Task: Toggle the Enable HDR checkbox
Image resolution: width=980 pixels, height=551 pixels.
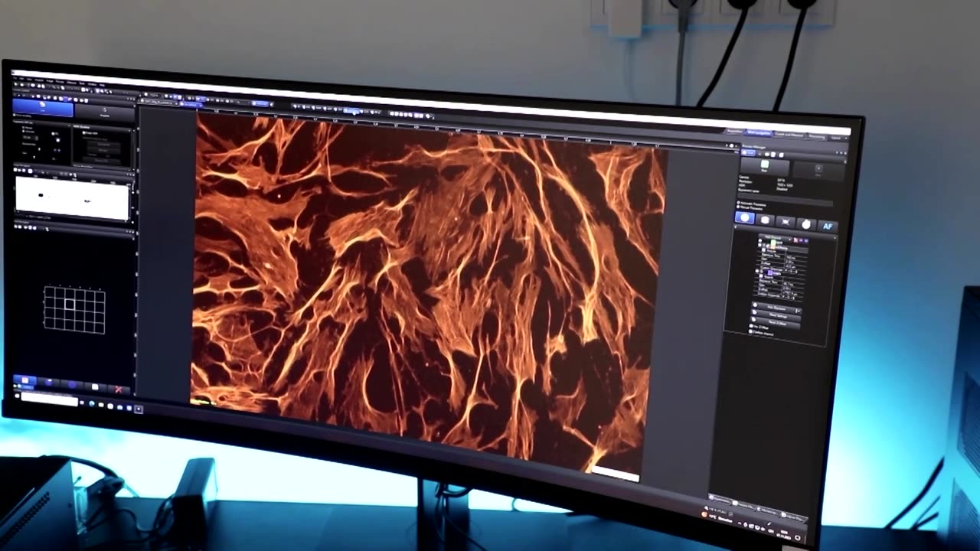Action: 83,133
